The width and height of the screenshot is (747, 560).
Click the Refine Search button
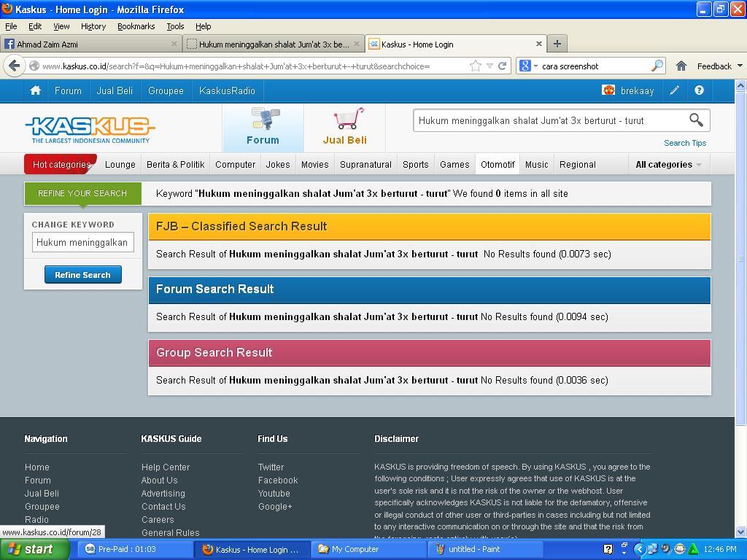tap(83, 275)
